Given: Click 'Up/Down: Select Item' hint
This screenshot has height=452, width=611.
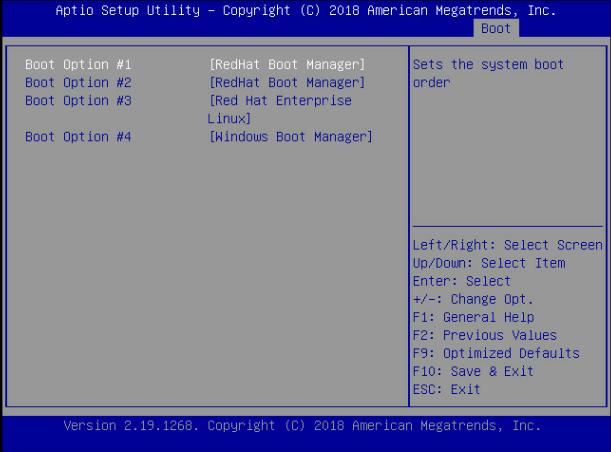Looking at the screenshot, I should 489,263.
